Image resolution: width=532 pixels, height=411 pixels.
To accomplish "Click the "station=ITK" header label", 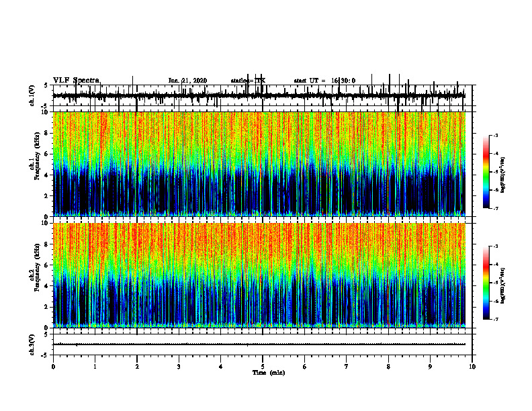I will [248, 81].
